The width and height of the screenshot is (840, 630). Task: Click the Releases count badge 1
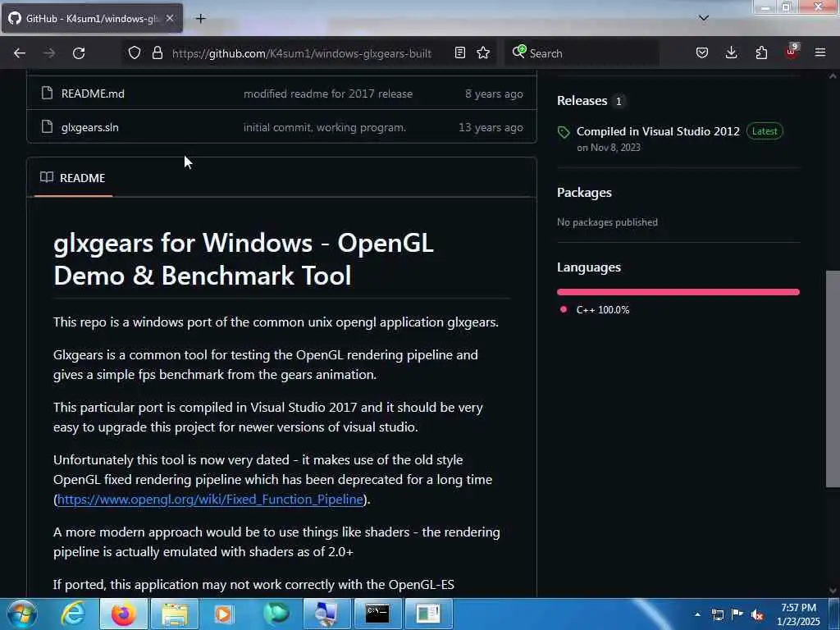(x=619, y=101)
